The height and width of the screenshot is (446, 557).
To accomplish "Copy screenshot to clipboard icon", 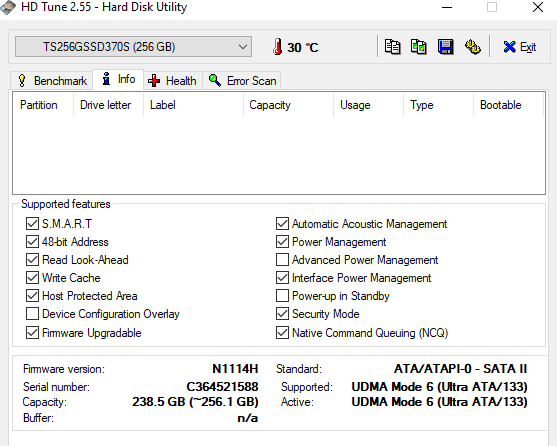I will 419,47.
